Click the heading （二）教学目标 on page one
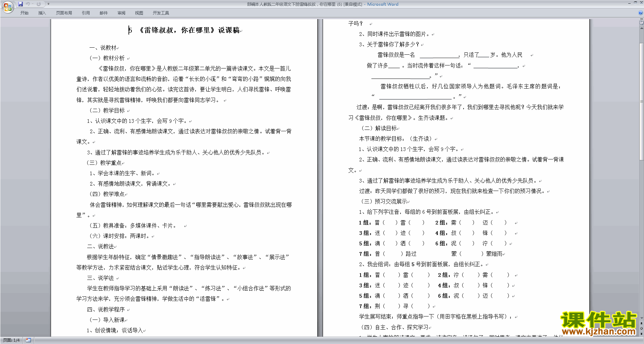The width and height of the screenshot is (644, 344). point(106,110)
